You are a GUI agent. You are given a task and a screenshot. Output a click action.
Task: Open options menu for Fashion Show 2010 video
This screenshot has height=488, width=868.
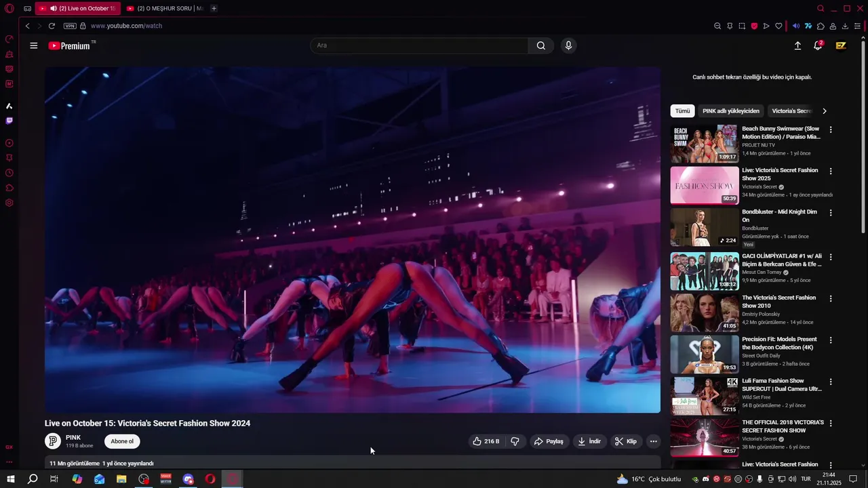point(831,299)
